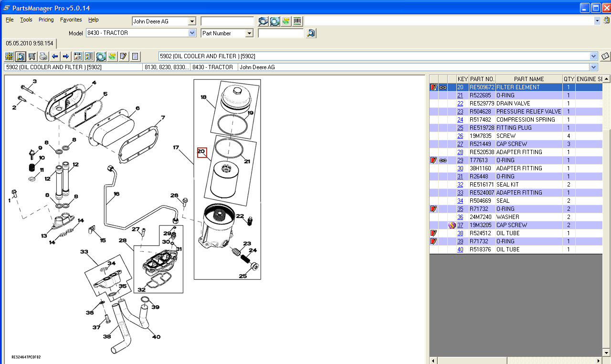Click the purple S icon on row 37
This screenshot has height=364, width=611.
pyautogui.click(x=452, y=225)
